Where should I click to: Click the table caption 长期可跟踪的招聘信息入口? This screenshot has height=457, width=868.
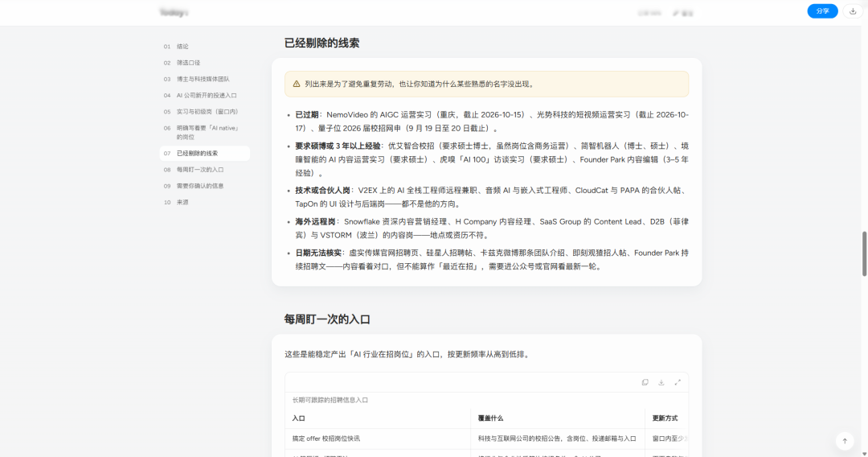[x=330, y=400]
